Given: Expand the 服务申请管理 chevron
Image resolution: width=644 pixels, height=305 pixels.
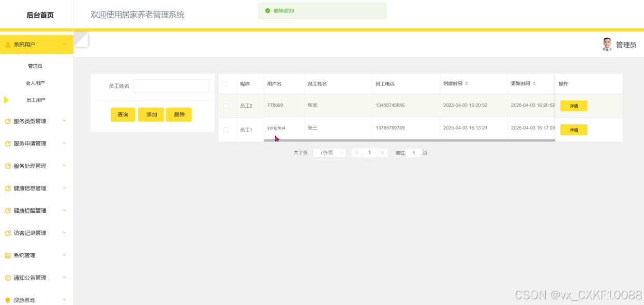Looking at the screenshot, I should tap(65, 143).
